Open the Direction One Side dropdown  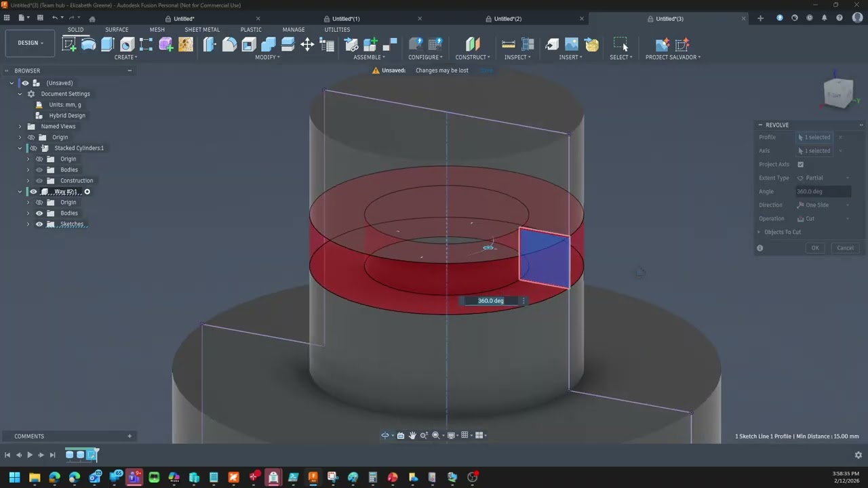click(x=823, y=205)
